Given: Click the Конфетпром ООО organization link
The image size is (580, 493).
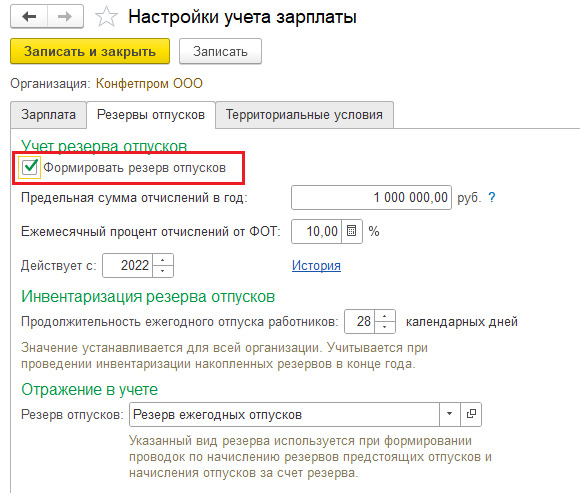Looking at the screenshot, I should (149, 84).
